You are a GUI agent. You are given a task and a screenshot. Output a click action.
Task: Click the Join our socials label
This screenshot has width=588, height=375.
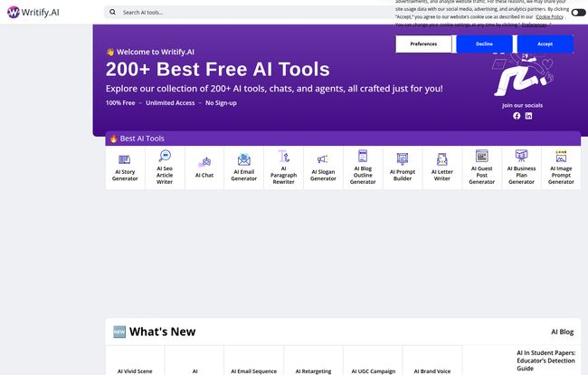[522, 105]
